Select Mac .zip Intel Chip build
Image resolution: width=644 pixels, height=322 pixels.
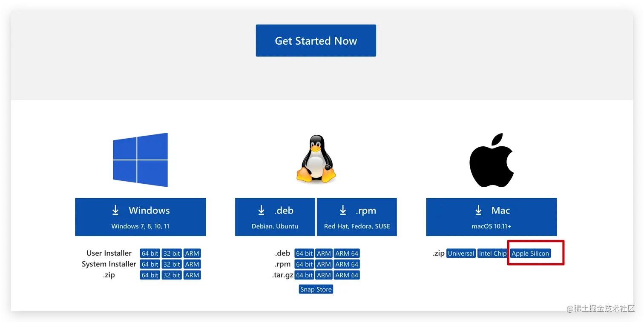(x=492, y=254)
